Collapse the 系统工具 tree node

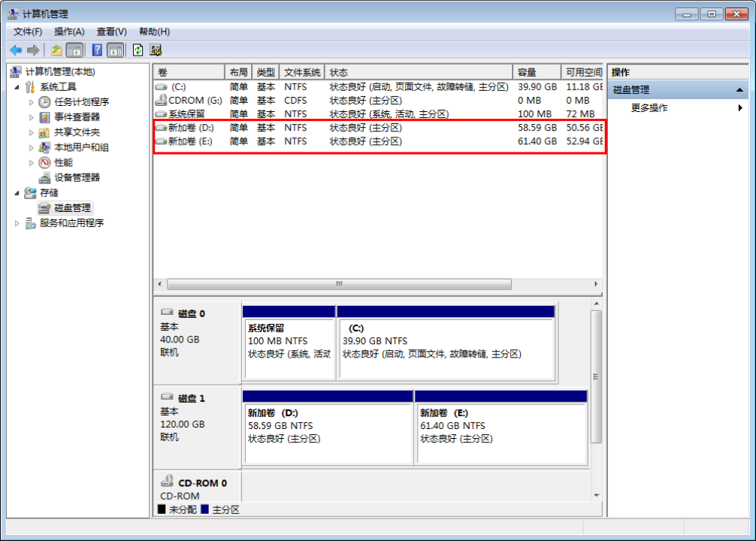17,87
